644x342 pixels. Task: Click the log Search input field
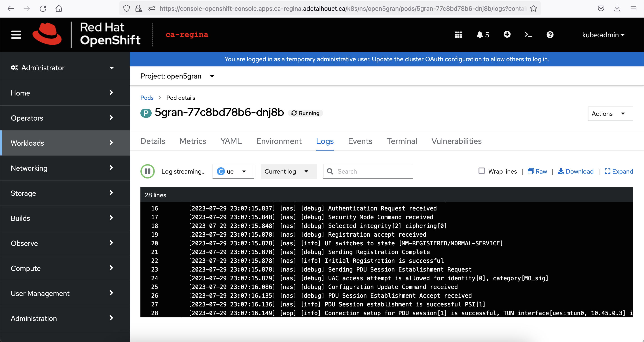(373, 172)
